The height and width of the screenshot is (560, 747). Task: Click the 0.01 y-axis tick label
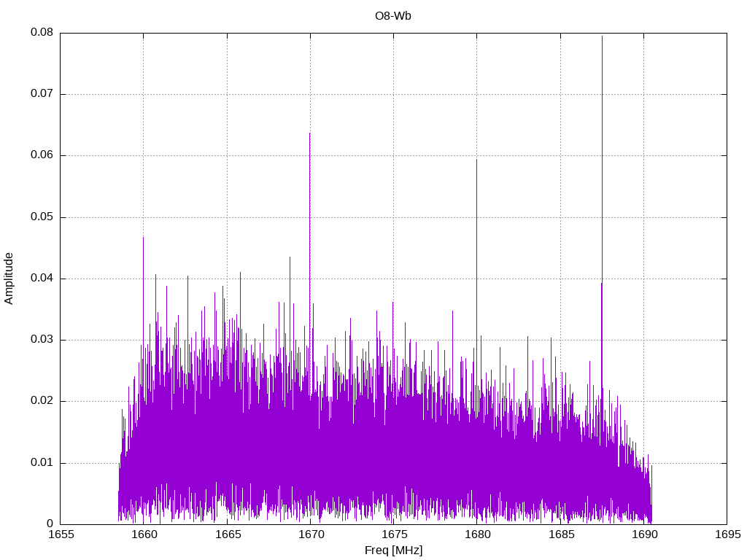tap(42, 463)
